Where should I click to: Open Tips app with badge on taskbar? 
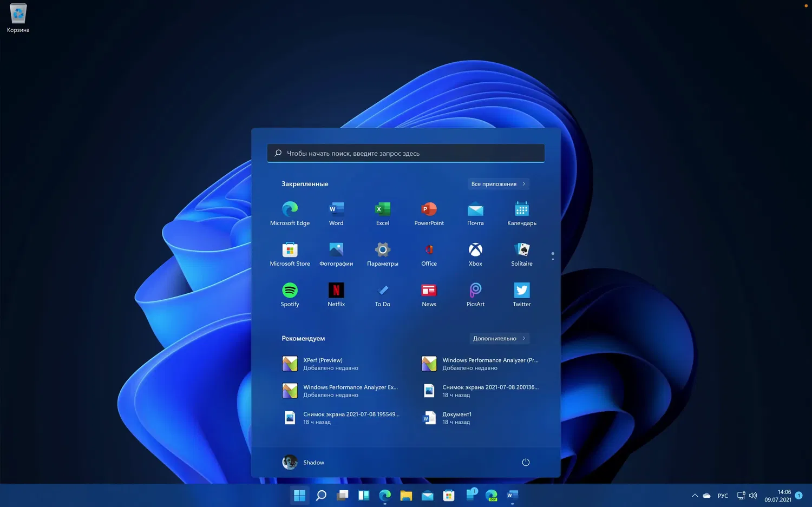pyautogui.click(x=471, y=494)
